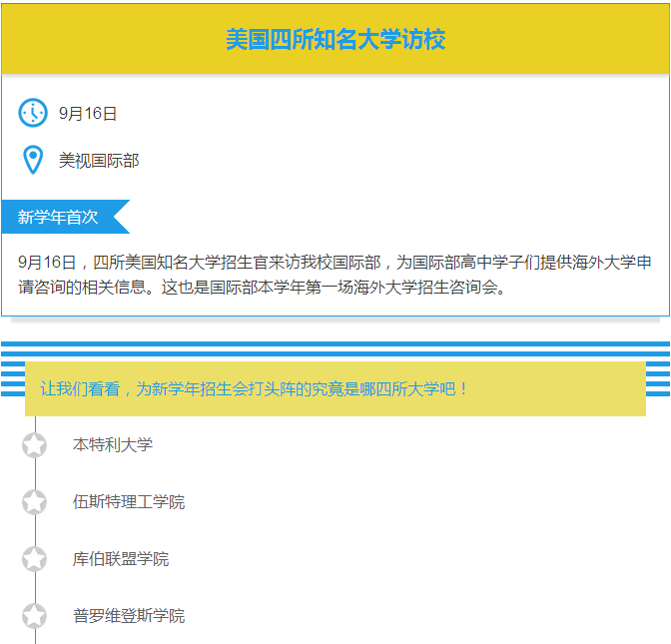Click the clock icon beside the date

(x=33, y=113)
